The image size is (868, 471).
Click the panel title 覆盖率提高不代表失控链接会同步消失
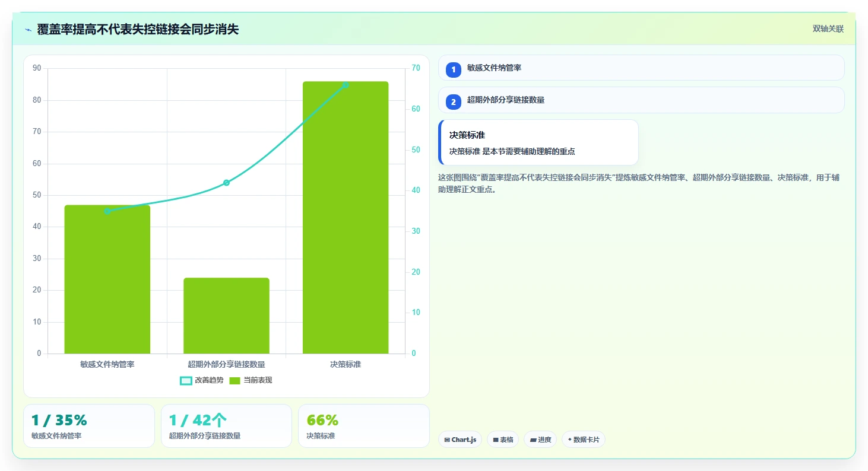pyautogui.click(x=138, y=29)
